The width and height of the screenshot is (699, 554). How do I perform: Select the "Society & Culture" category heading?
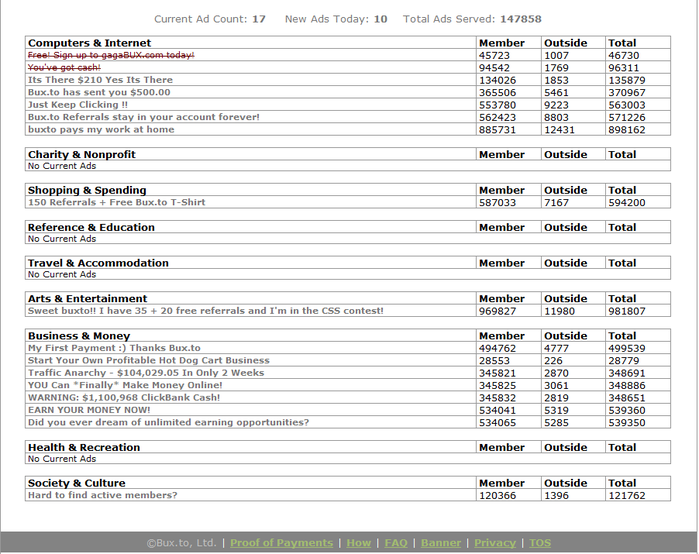point(77,483)
